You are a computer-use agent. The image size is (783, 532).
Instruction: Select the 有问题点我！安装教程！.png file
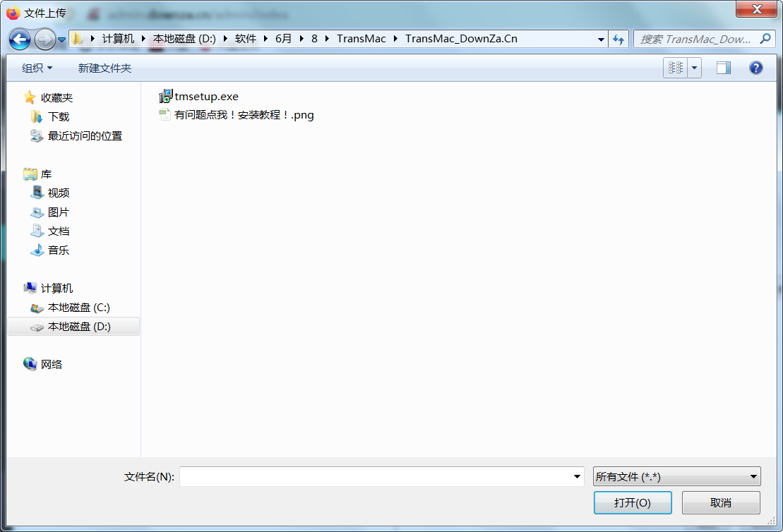pyautogui.click(x=244, y=115)
